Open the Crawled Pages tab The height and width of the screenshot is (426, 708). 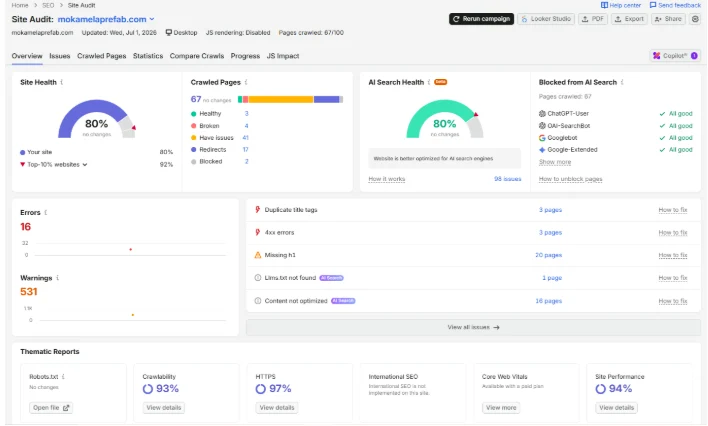pyautogui.click(x=102, y=56)
